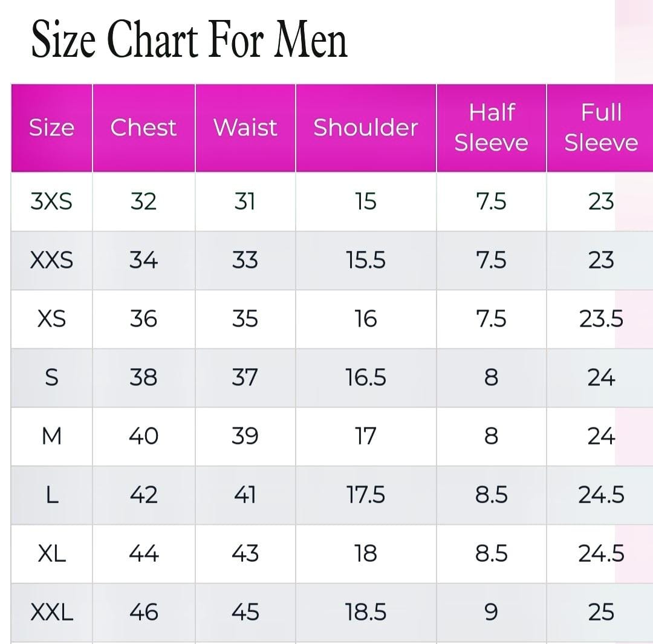
Task: Click the XXL size row label
Action: point(51,613)
